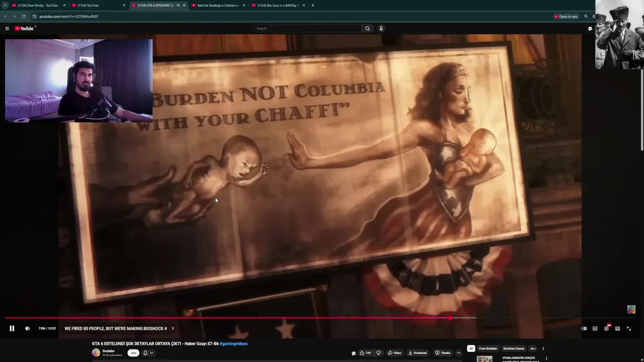This screenshot has height=362, width=644.
Task: Toggle subtitles with the CC button
Action: (595, 328)
